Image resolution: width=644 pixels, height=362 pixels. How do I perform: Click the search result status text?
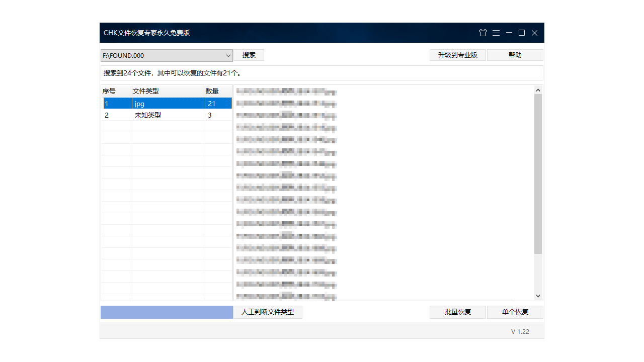click(173, 73)
